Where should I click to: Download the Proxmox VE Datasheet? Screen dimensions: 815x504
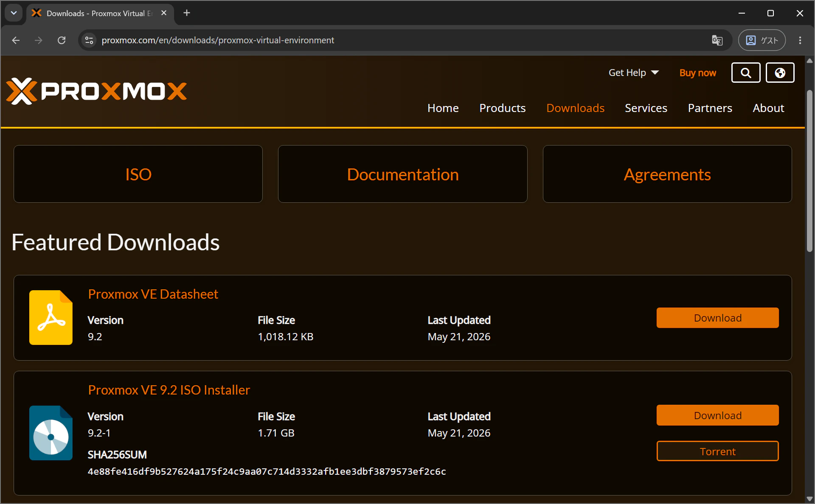tap(717, 318)
